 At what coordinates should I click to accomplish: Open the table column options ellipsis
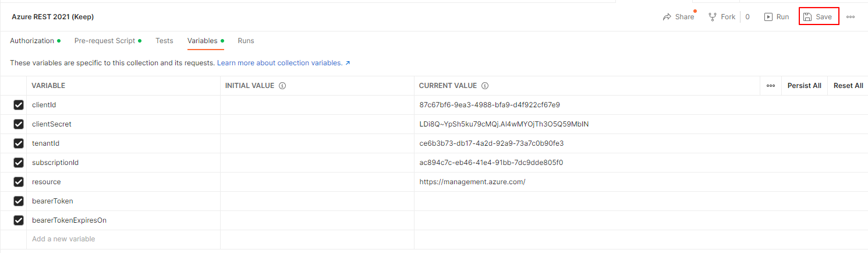pyautogui.click(x=771, y=86)
